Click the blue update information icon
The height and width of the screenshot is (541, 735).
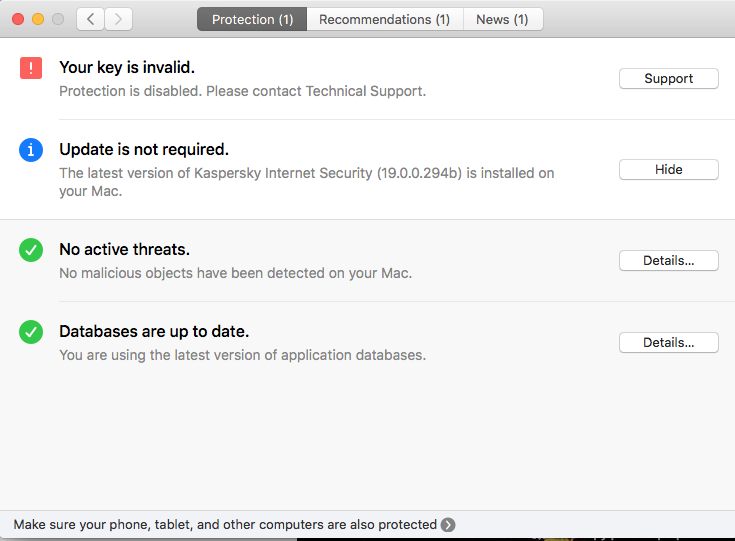point(31,150)
